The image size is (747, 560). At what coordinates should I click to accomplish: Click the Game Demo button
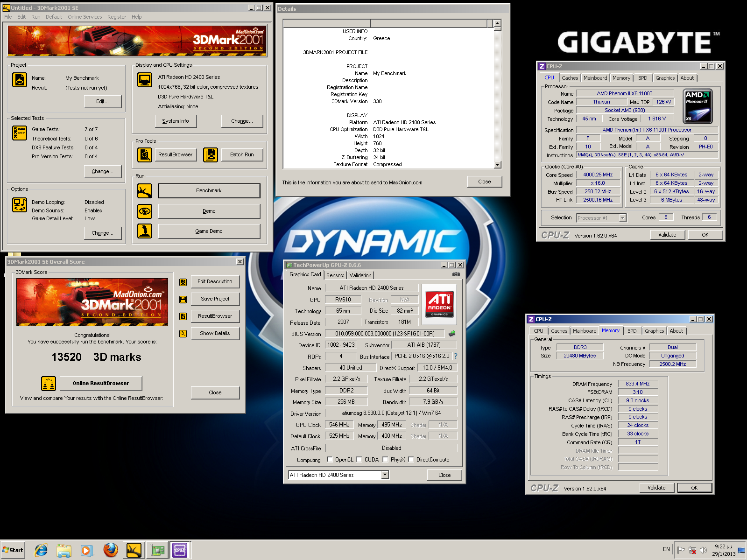(x=209, y=231)
